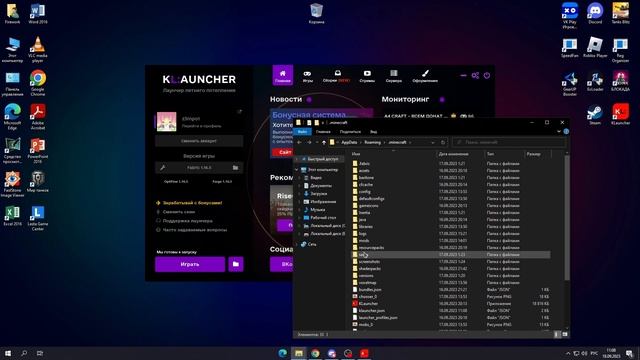Viewport: 640px width, 360px height.
Task: Select Музыка in the navigation pane
Action: tap(318, 209)
